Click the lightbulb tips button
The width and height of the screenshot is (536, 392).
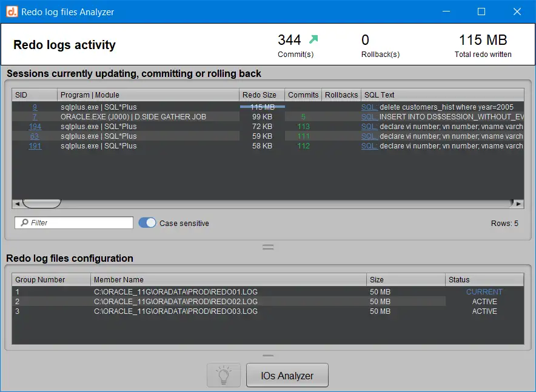coord(224,375)
